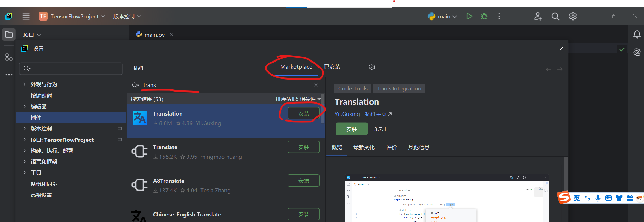Expand the 外观与行为 settings node
The width and height of the screenshot is (644, 222).
tap(24, 84)
